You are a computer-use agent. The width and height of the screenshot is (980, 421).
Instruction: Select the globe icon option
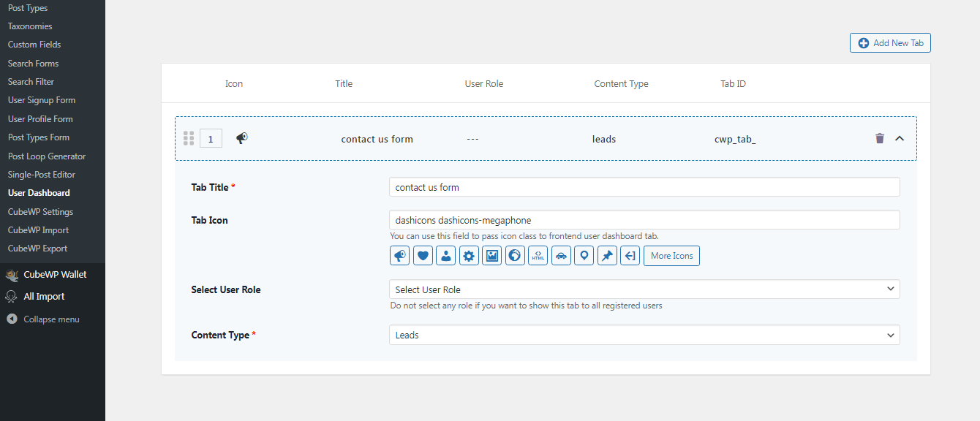point(515,256)
